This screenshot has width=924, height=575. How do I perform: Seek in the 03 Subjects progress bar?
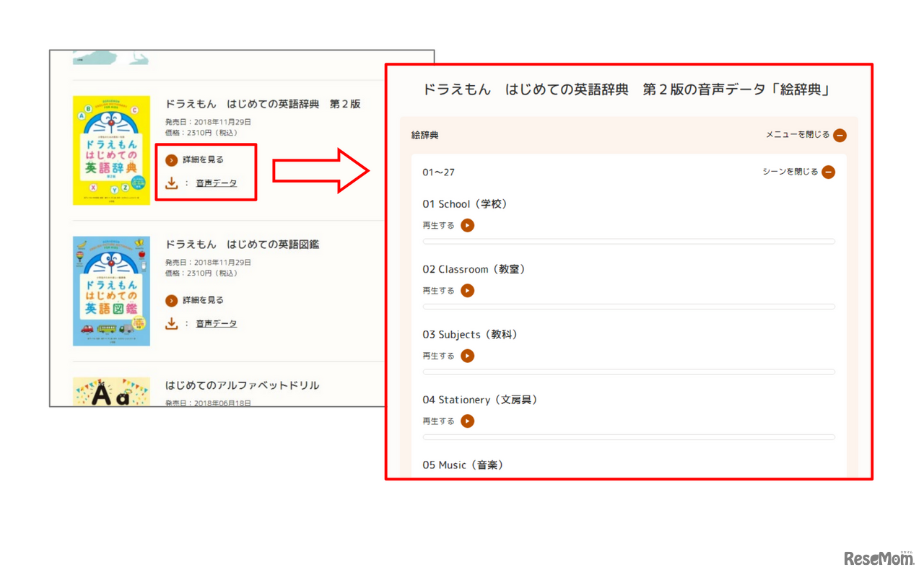click(x=629, y=372)
